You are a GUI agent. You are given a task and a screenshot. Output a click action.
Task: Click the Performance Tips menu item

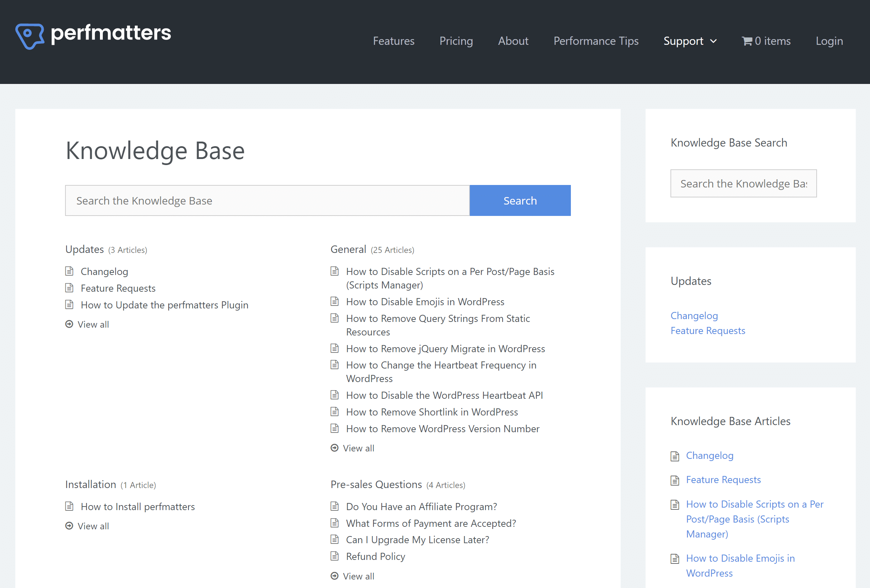click(x=596, y=41)
